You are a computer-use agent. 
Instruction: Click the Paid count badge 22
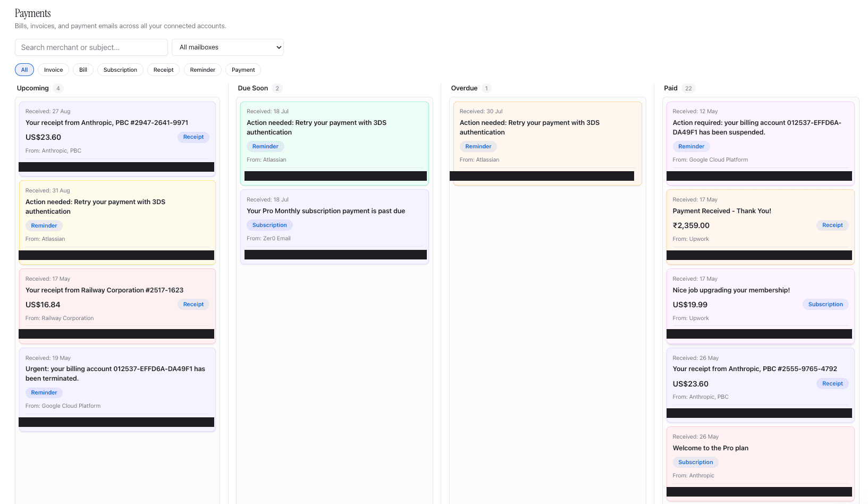tap(688, 88)
